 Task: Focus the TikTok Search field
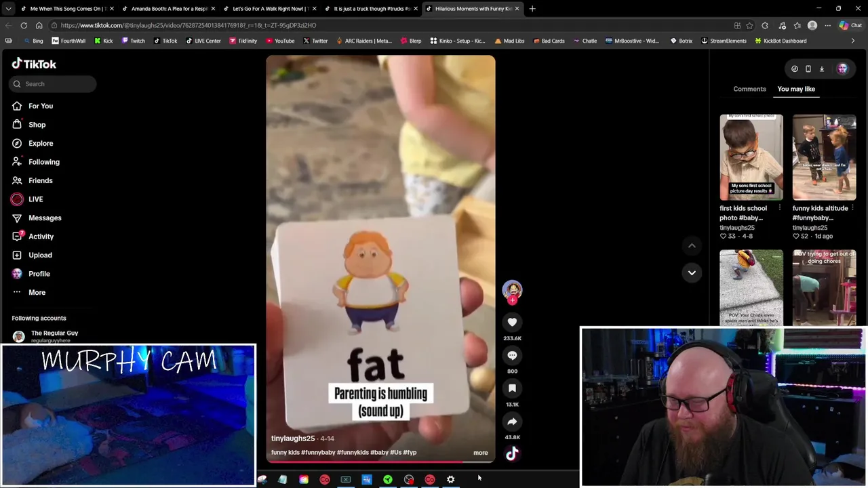pyautogui.click(x=53, y=84)
